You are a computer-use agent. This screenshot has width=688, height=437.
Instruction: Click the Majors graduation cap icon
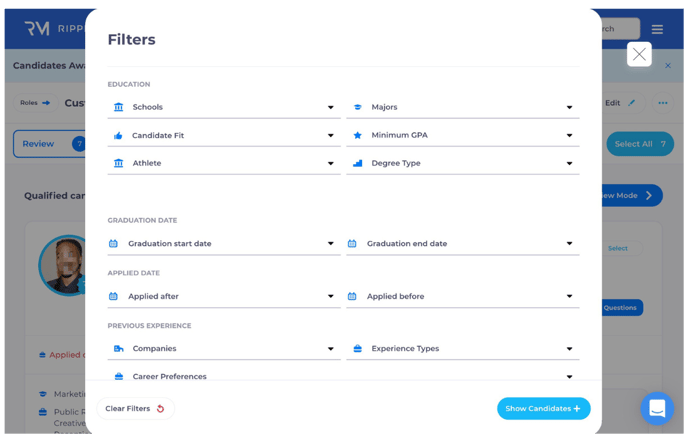point(357,107)
